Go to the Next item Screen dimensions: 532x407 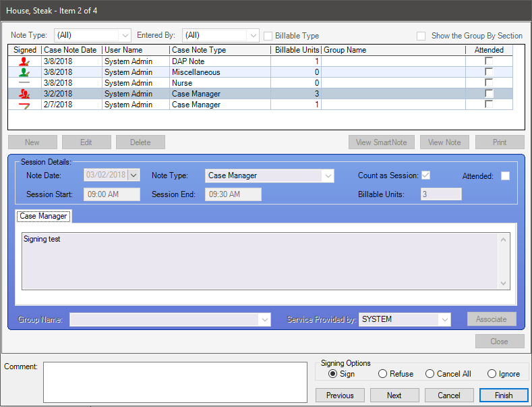click(394, 396)
